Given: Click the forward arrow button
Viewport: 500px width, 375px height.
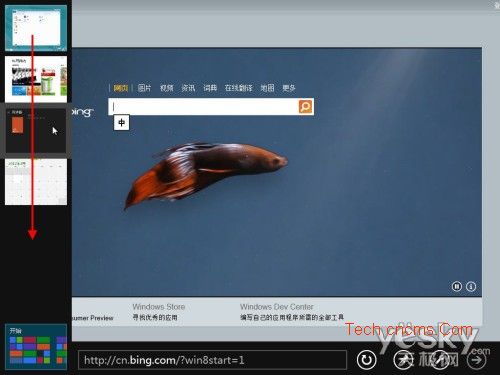Looking at the screenshot, I should 477,360.
